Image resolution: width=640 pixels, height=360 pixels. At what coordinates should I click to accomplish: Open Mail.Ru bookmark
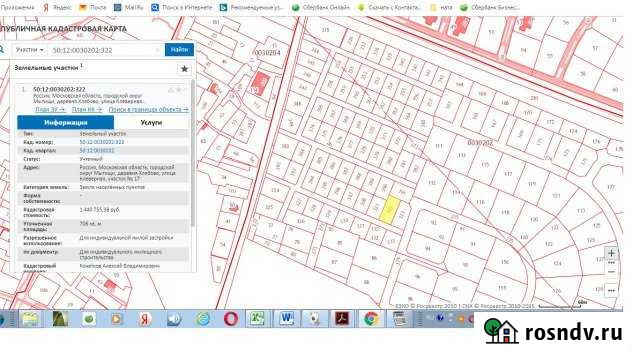(129, 7)
